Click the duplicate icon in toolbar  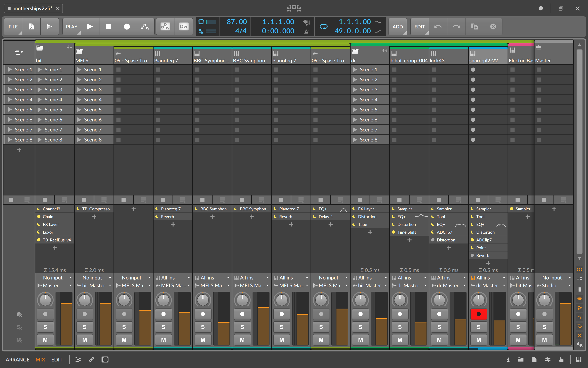[474, 27]
